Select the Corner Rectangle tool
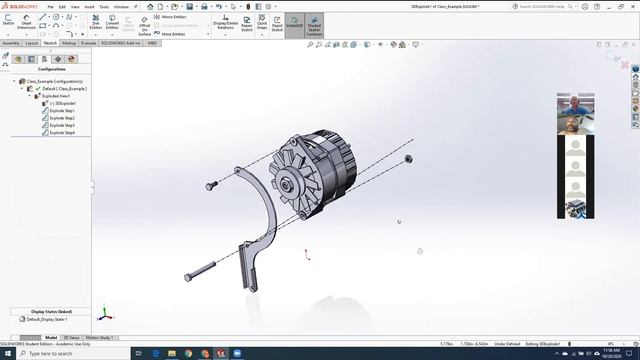 (42, 26)
